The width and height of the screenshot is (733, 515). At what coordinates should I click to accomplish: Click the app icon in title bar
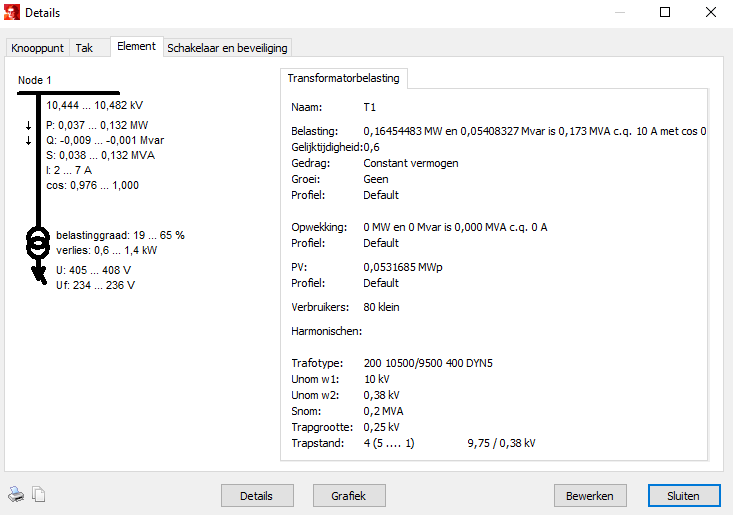(x=12, y=12)
